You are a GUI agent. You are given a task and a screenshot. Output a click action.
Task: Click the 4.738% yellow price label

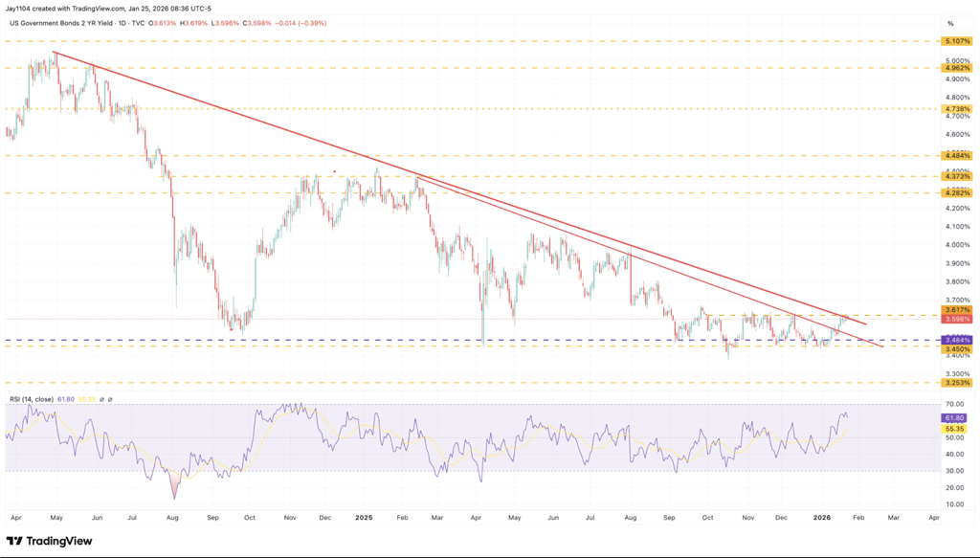pyautogui.click(x=957, y=109)
